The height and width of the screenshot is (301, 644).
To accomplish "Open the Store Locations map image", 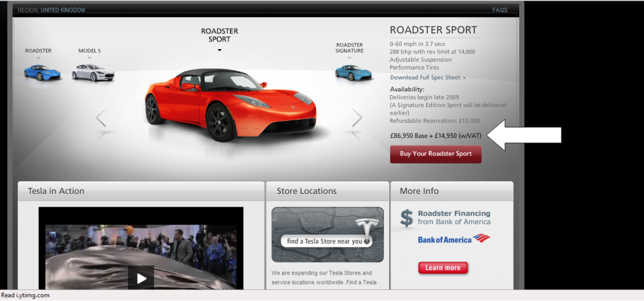I will 328,234.
